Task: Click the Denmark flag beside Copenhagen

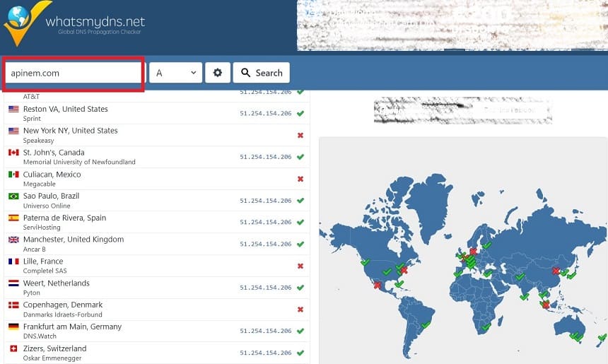Action: pyautogui.click(x=13, y=305)
